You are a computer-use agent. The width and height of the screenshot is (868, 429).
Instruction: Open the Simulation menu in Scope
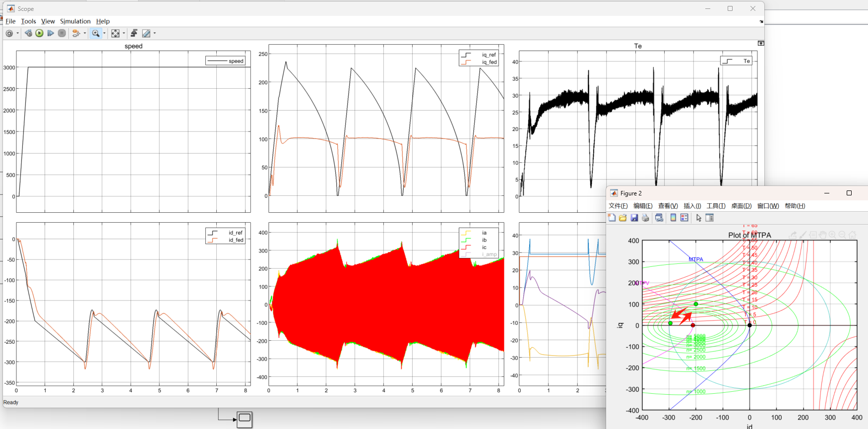pyautogui.click(x=75, y=21)
